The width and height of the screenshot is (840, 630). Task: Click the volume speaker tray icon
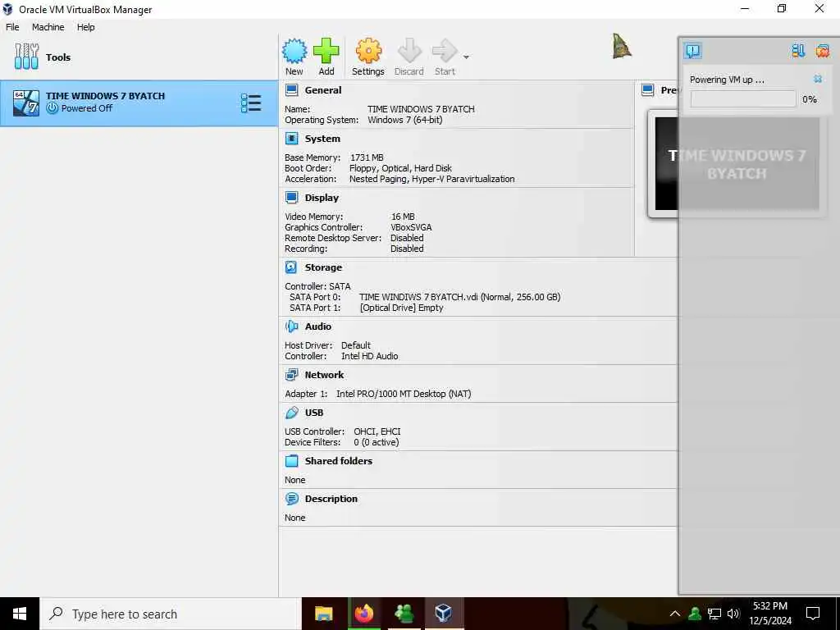click(x=733, y=614)
